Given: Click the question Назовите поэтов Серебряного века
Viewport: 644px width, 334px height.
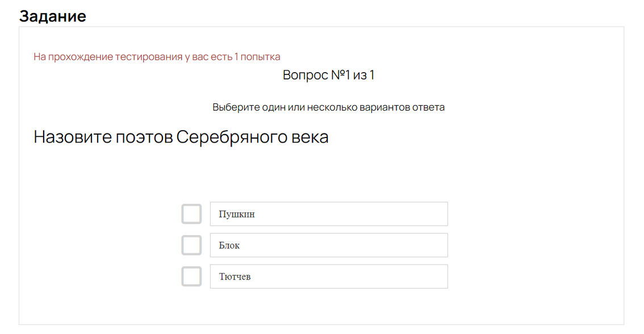Looking at the screenshot, I should [181, 137].
